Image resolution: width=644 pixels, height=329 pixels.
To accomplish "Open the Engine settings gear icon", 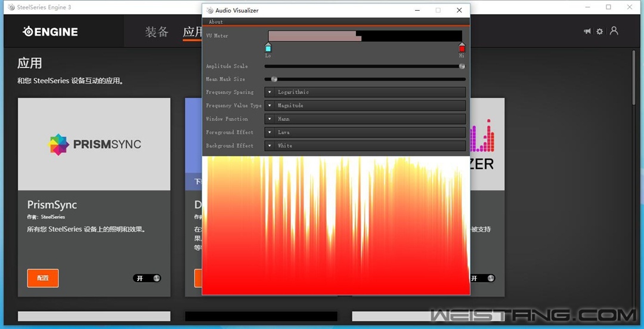I will pos(600,31).
